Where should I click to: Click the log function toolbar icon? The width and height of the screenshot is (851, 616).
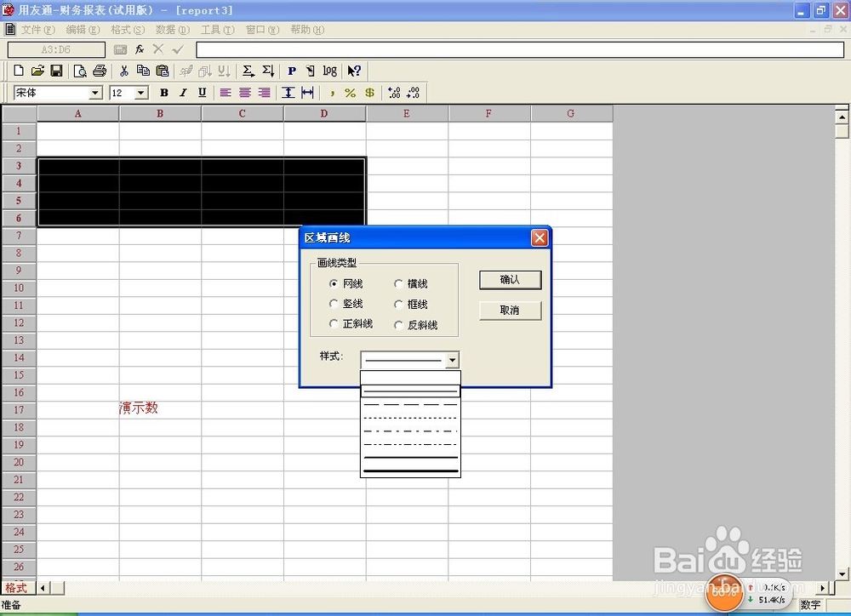point(330,71)
